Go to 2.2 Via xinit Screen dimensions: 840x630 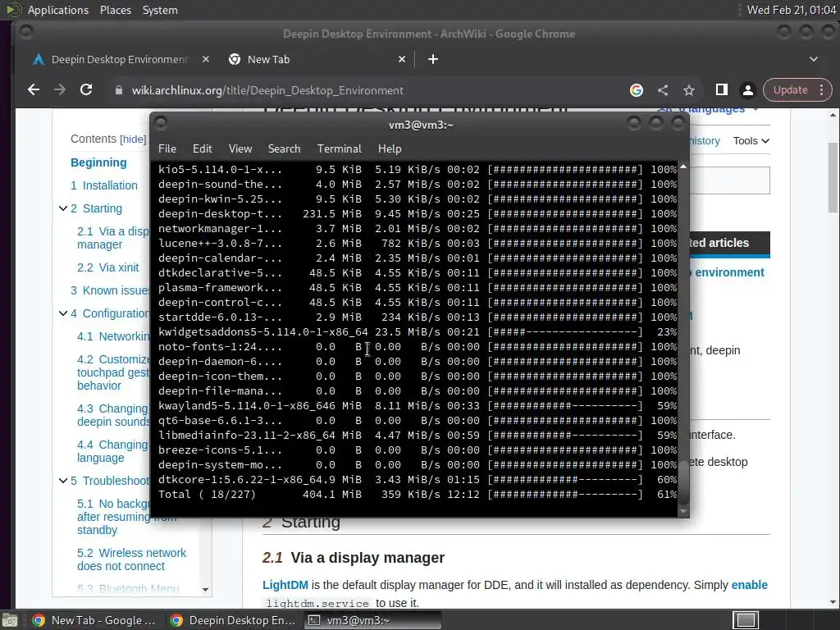pyautogui.click(x=107, y=267)
